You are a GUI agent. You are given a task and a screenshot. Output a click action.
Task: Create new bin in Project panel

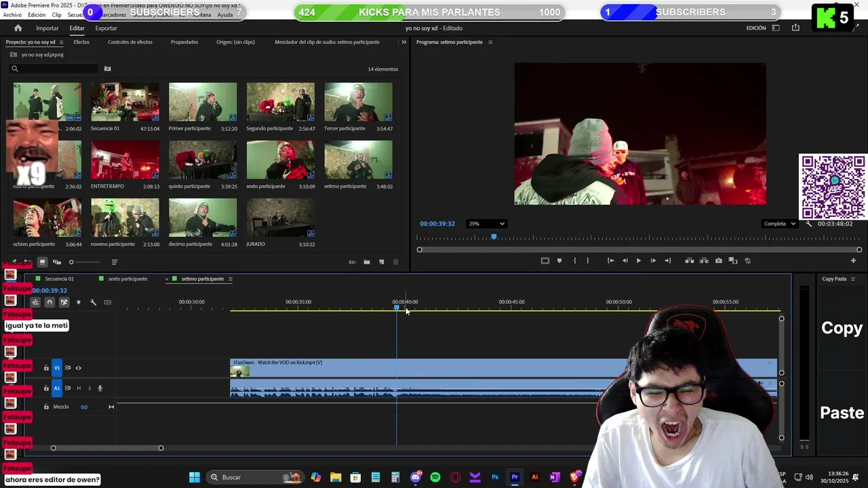[366, 262]
